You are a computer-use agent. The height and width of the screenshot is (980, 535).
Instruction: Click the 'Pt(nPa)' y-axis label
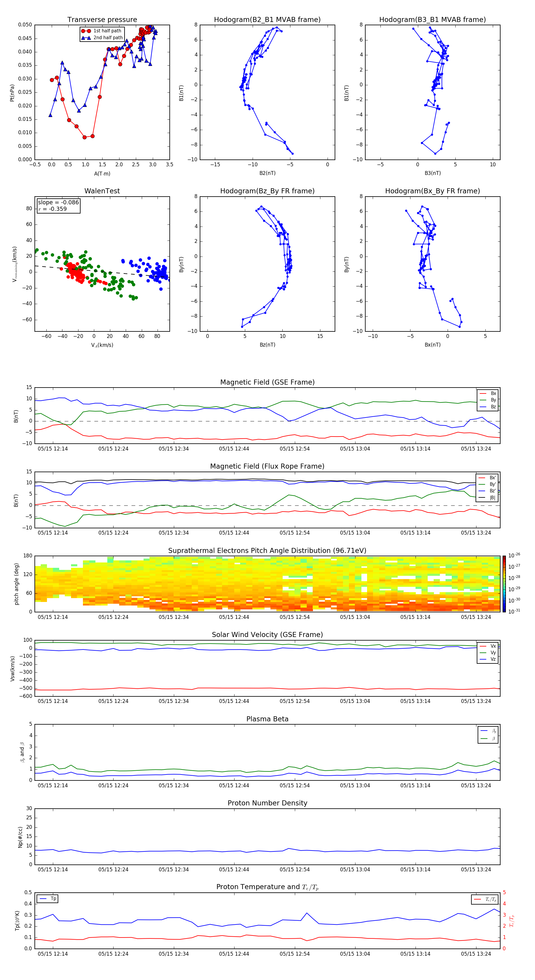pos(12,93)
